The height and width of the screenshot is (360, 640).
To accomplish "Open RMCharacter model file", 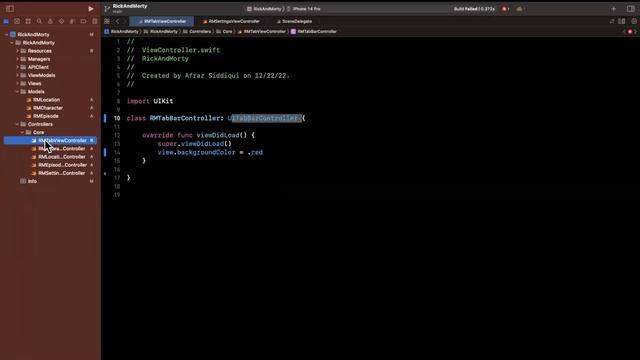I will click(x=48, y=108).
